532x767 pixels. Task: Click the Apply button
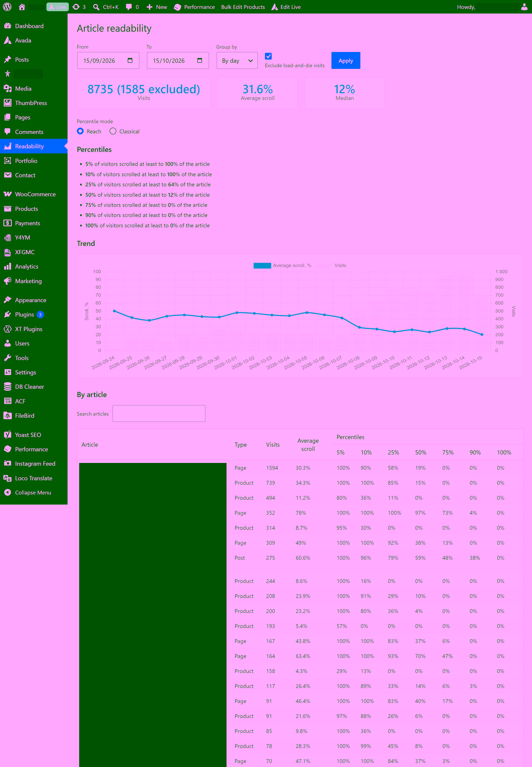(346, 60)
